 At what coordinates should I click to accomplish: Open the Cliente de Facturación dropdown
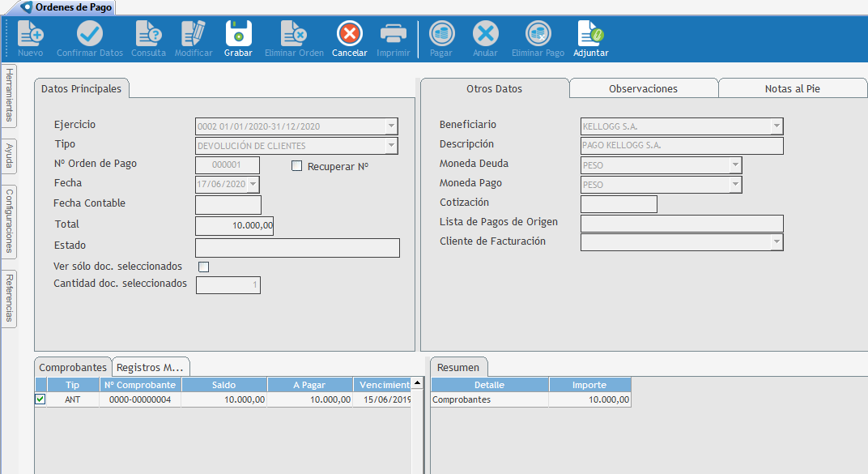(x=777, y=242)
